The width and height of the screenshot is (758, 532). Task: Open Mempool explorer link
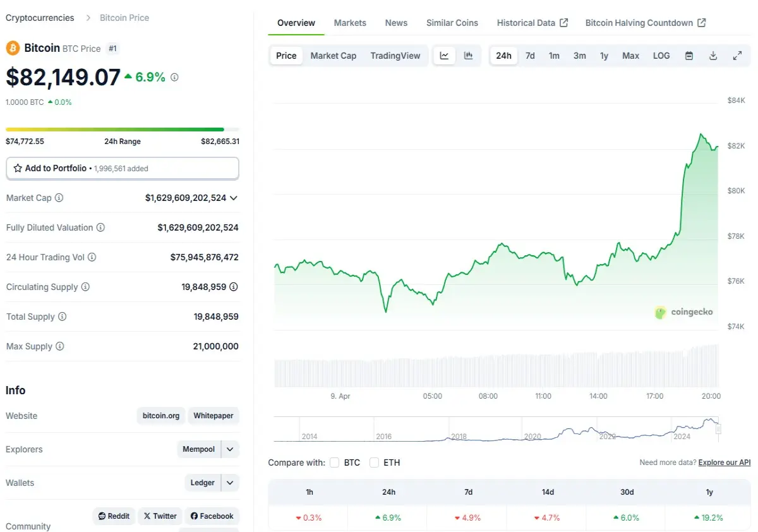(199, 449)
